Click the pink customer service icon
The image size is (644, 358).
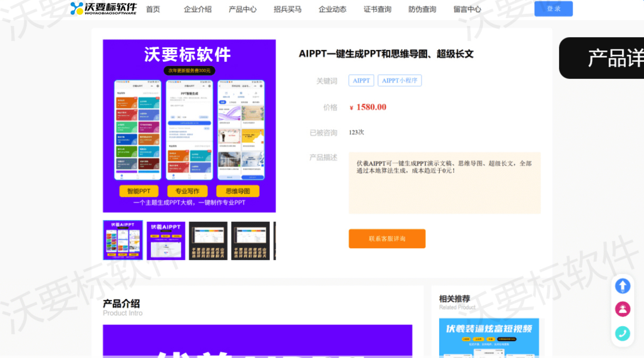622,310
